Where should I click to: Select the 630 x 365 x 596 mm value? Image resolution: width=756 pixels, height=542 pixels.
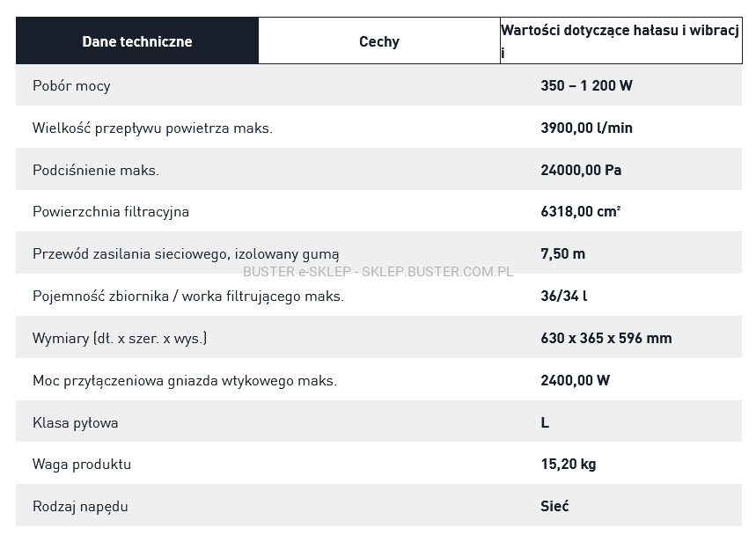[606, 338]
